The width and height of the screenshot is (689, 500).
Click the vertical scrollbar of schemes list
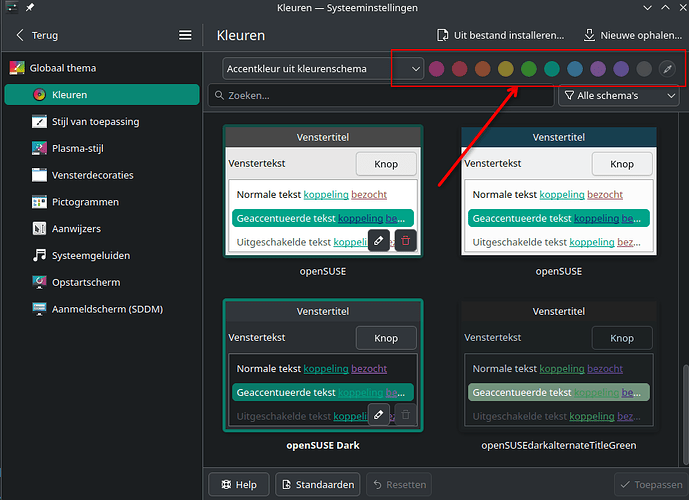(685, 414)
